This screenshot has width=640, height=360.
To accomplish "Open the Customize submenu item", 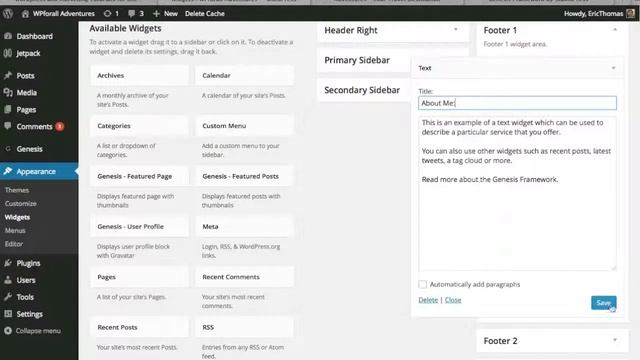I will pyautogui.click(x=20, y=203).
